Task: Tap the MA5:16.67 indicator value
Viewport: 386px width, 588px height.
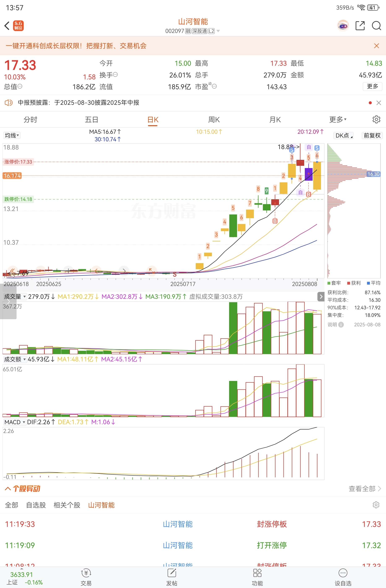Action: click(105, 132)
